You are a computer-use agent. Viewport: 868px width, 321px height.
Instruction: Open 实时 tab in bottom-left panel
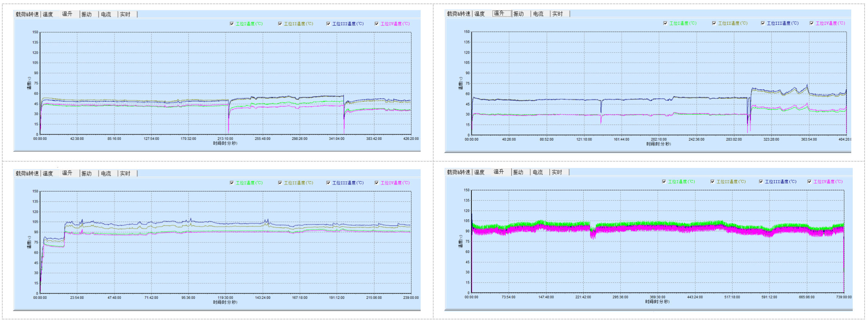point(125,173)
